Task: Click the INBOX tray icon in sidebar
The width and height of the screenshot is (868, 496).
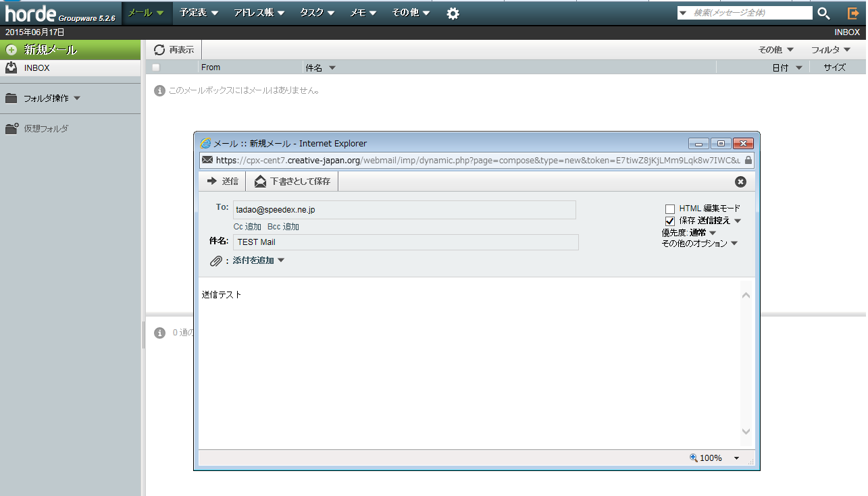Action: click(x=11, y=68)
